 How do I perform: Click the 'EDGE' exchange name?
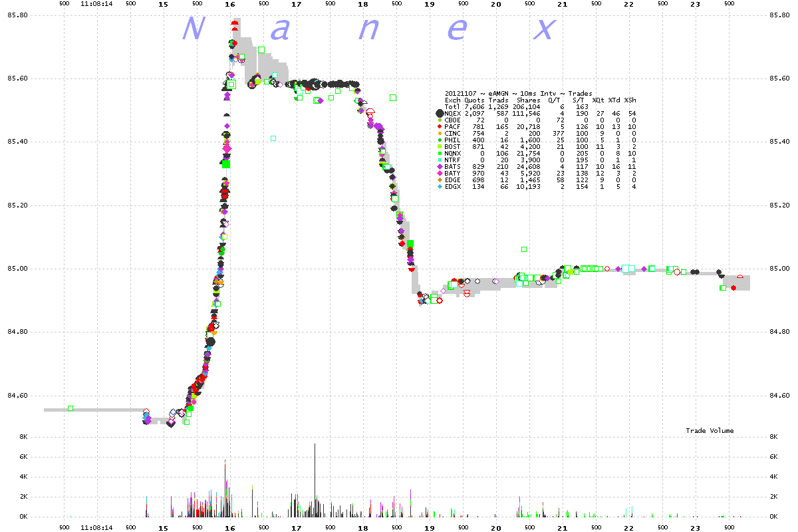(452, 180)
